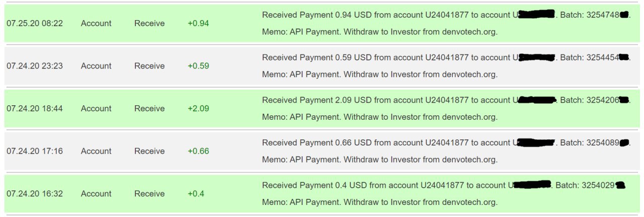Click Receive label in the 23:23 row
The image size is (644, 217).
149,66
